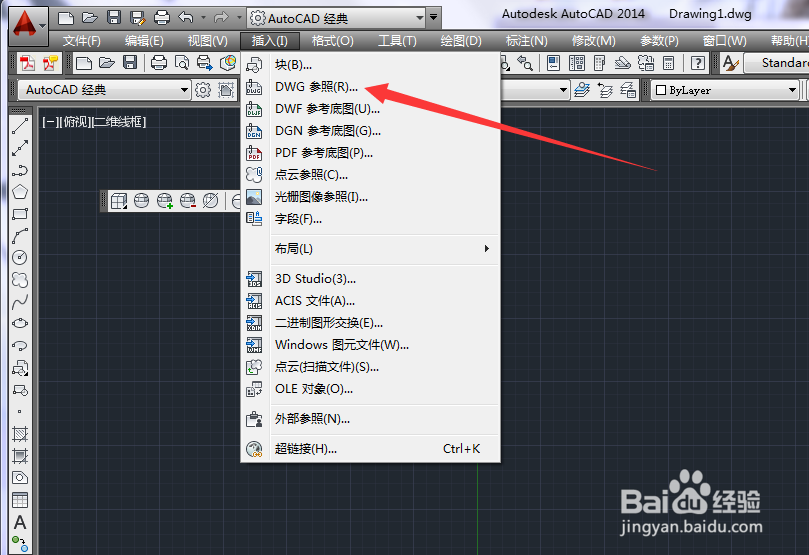Open the quick access toolbar customize arrow
809x555 pixels.
(x=434, y=18)
